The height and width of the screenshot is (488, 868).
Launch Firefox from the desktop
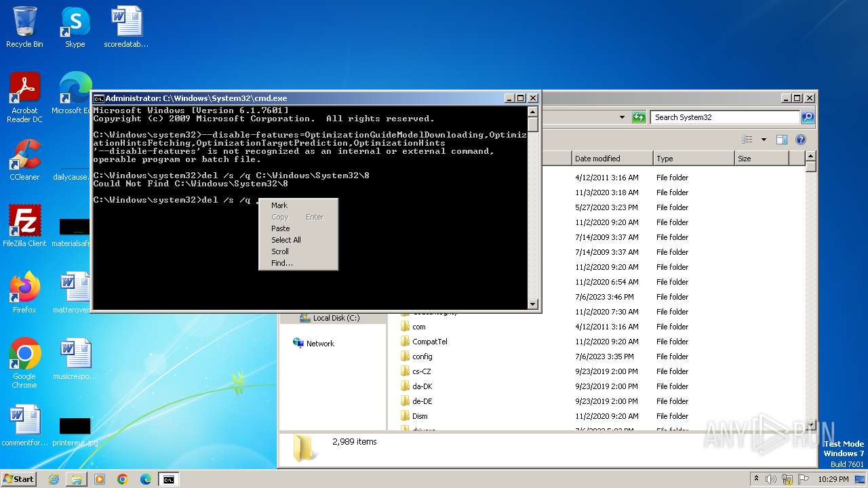click(x=24, y=292)
